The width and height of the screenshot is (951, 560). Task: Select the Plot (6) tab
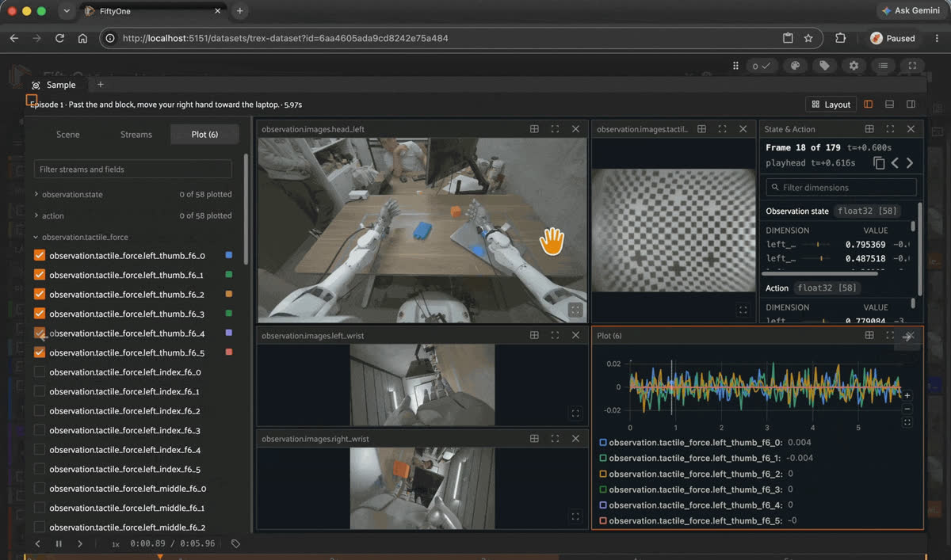[x=204, y=135]
